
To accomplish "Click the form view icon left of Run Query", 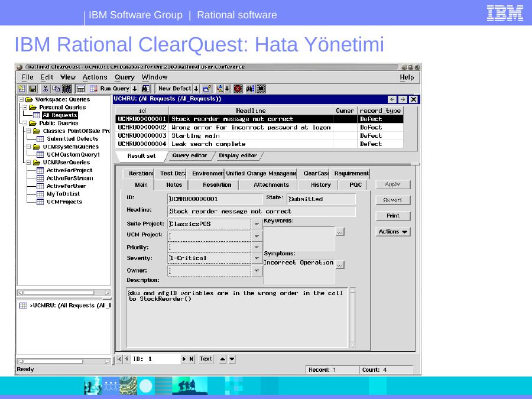I will (x=81, y=89).
